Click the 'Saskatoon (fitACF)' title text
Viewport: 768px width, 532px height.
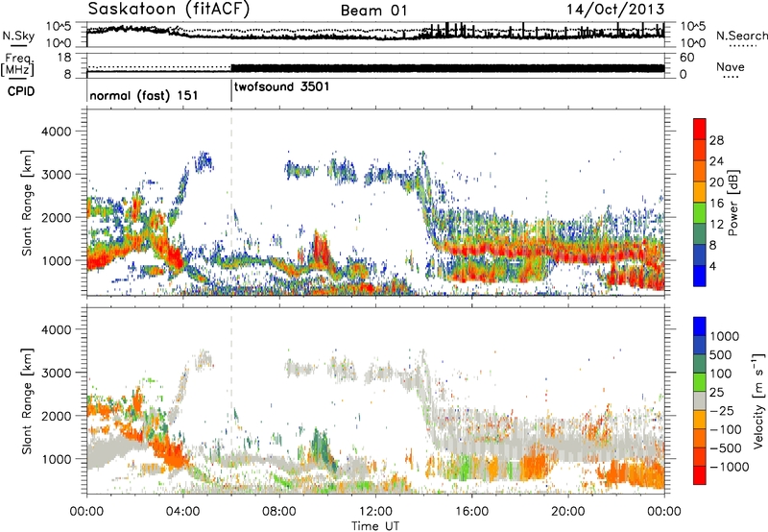tap(169, 10)
